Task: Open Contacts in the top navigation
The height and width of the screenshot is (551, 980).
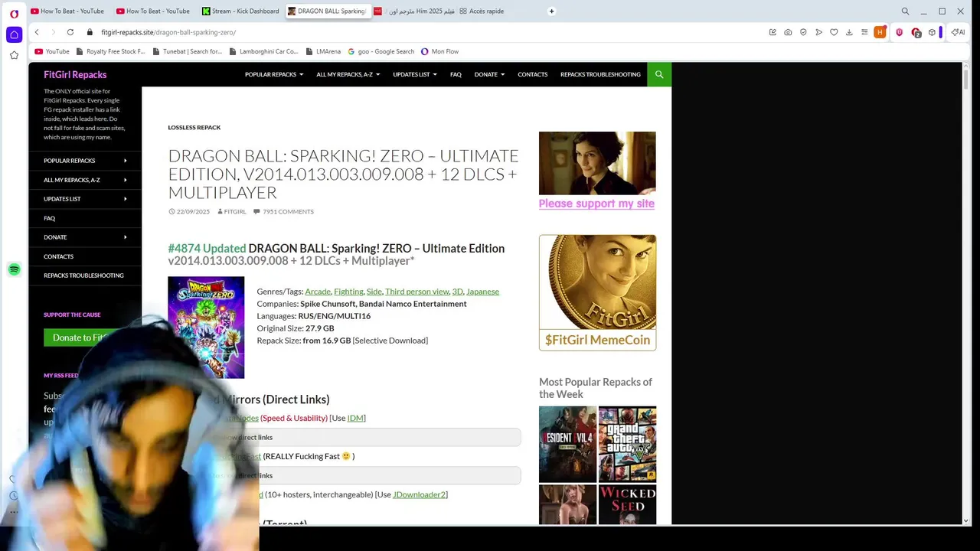Action: point(532,74)
